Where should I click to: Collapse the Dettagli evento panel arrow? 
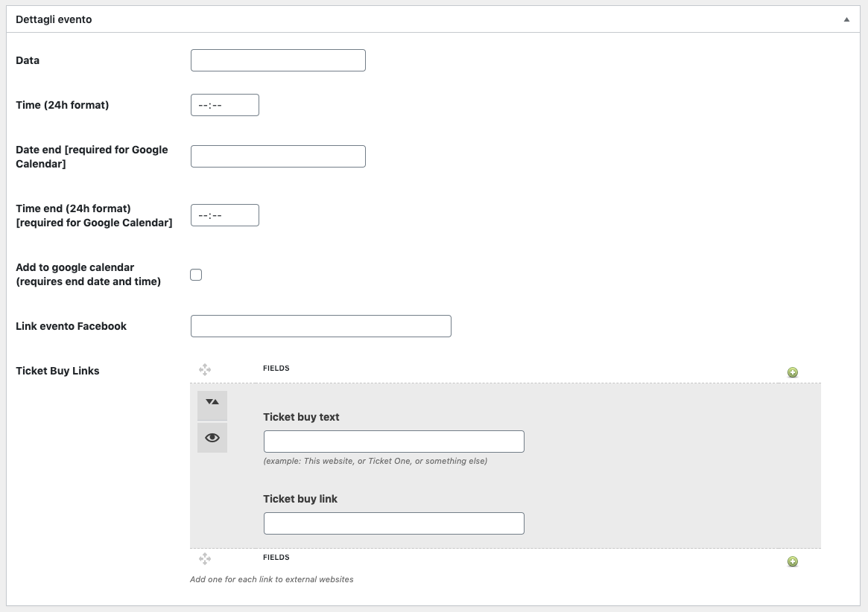pos(846,19)
